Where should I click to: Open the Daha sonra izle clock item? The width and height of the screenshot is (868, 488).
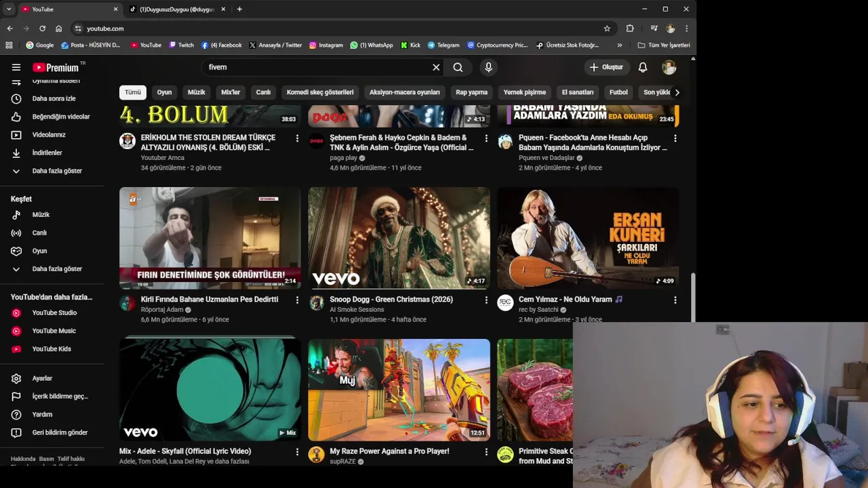[x=52, y=98]
